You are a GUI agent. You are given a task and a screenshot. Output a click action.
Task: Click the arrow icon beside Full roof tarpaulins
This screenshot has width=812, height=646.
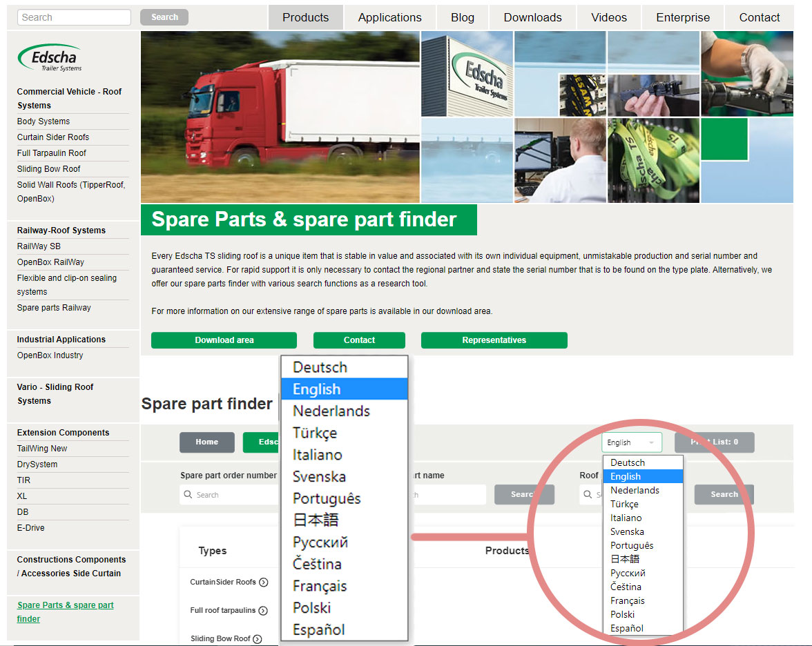coord(263,611)
